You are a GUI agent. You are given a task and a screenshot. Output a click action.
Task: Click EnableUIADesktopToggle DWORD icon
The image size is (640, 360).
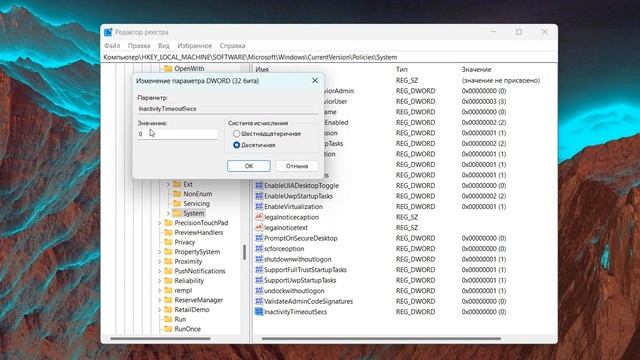pos(259,185)
